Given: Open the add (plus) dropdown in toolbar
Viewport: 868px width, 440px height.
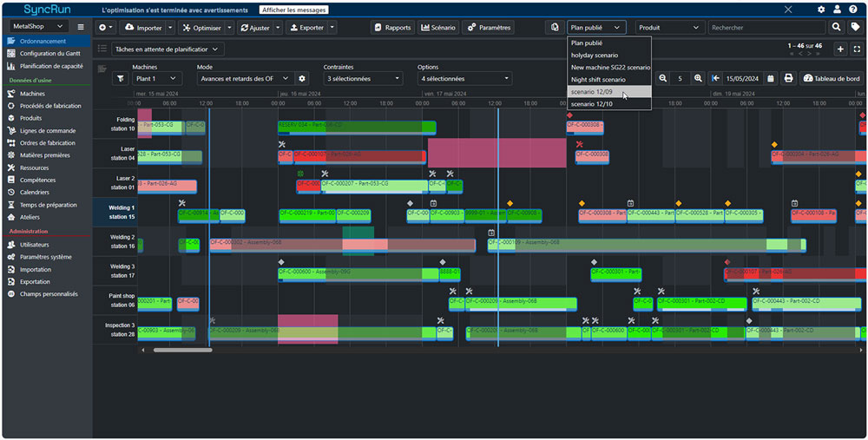Looking at the screenshot, I should coord(105,28).
